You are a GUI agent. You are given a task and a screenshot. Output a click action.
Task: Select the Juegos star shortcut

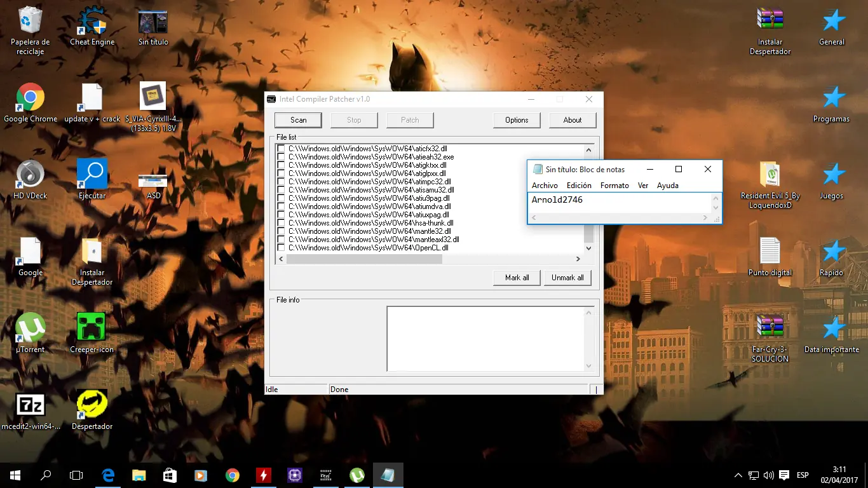pos(832,180)
